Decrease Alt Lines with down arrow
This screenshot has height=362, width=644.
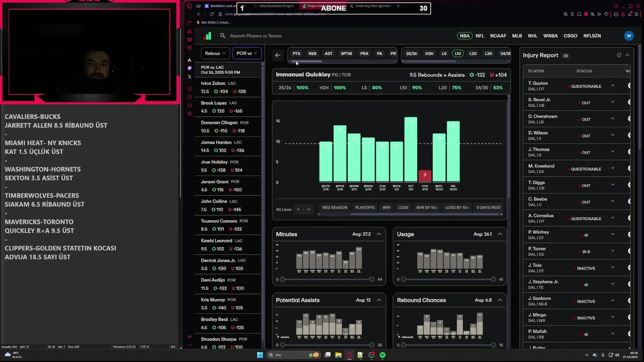(308, 209)
